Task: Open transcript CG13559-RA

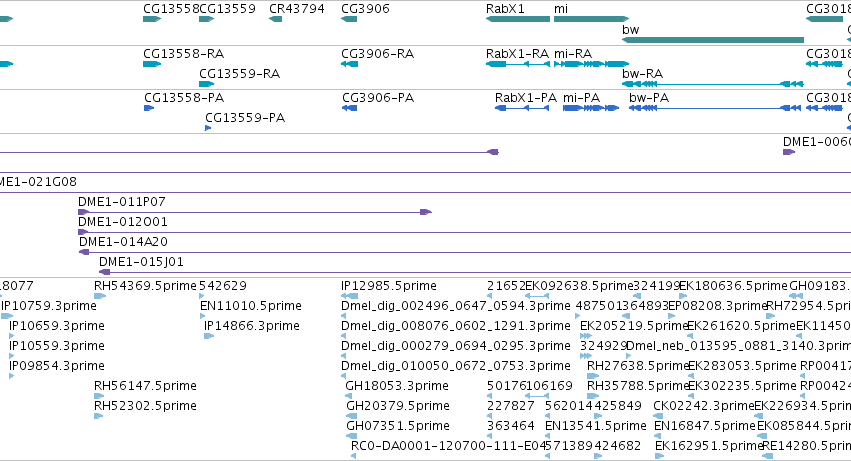Action: coord(207,84)
